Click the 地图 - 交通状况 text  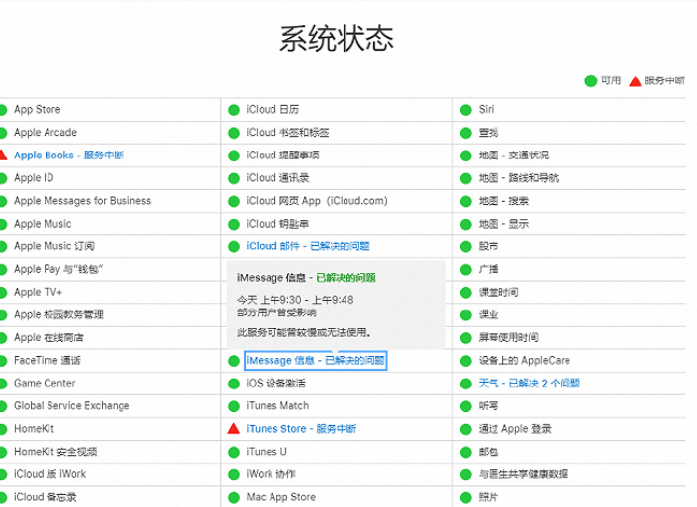pos(514,155)
